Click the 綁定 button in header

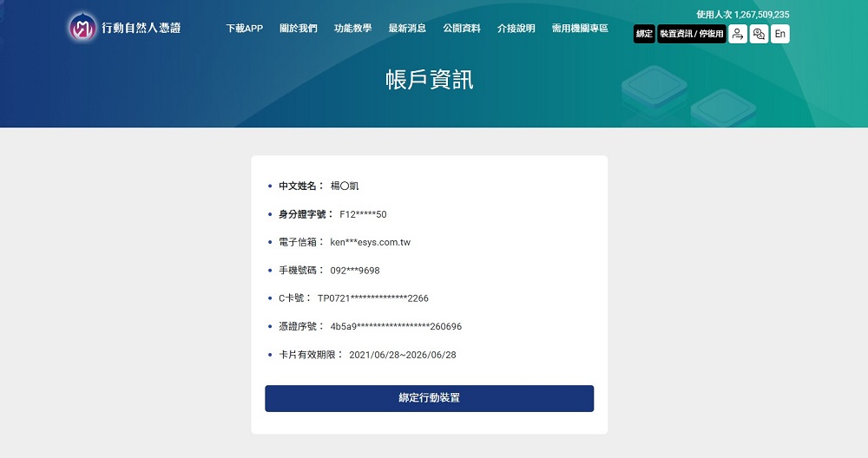(644, 34)
